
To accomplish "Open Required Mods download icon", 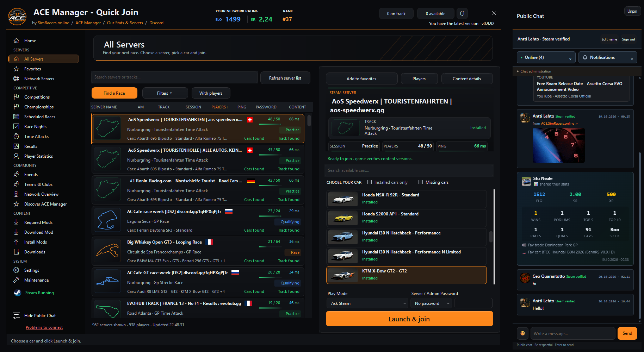I will pyautogui.click(x=16, y=222).
